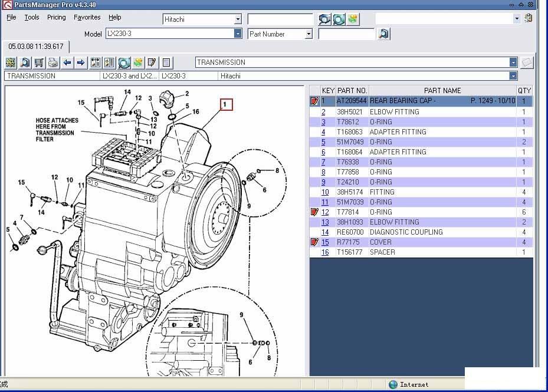The image size is (548, 392).
Task: Open the Favorites menu
Action: click(x=87, y=17)
